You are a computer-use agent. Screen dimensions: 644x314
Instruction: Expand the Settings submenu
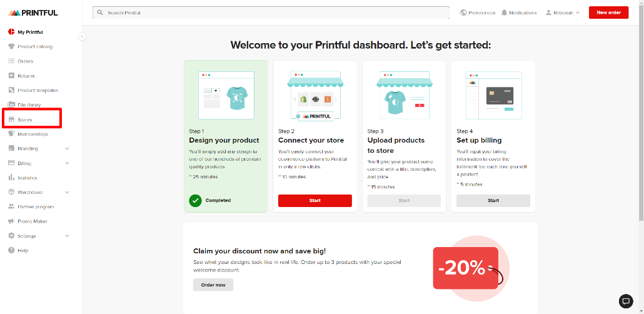67,236
